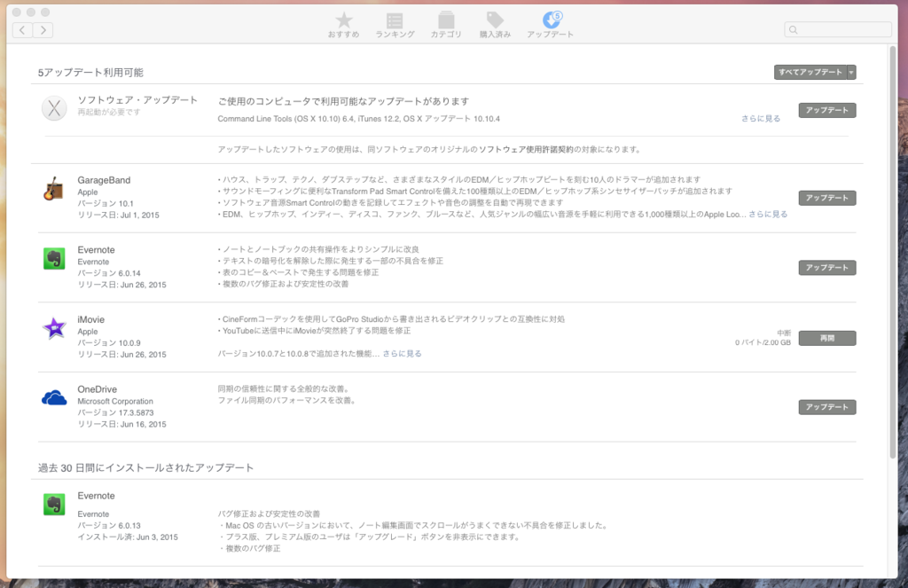The width and height of the screenshot is (908, 588).
Task: Open the おすすめ (Featured) star tab
Action: [343, 26]
